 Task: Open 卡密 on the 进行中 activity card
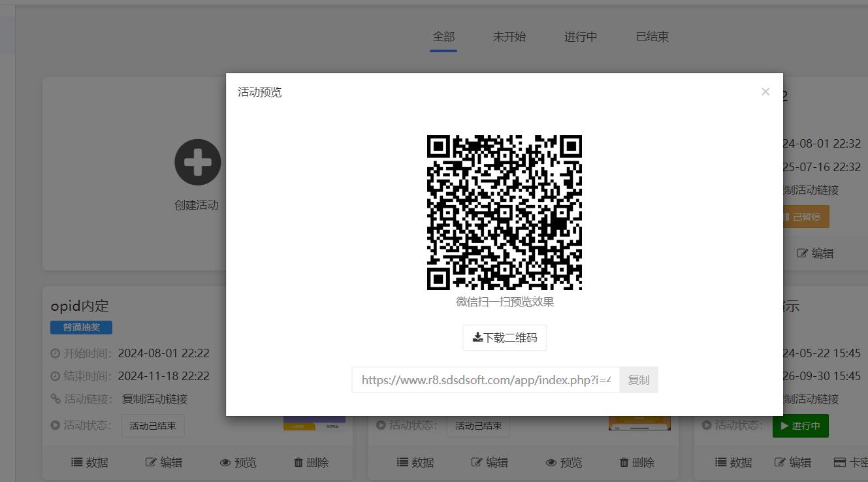[x=851, y=462]
